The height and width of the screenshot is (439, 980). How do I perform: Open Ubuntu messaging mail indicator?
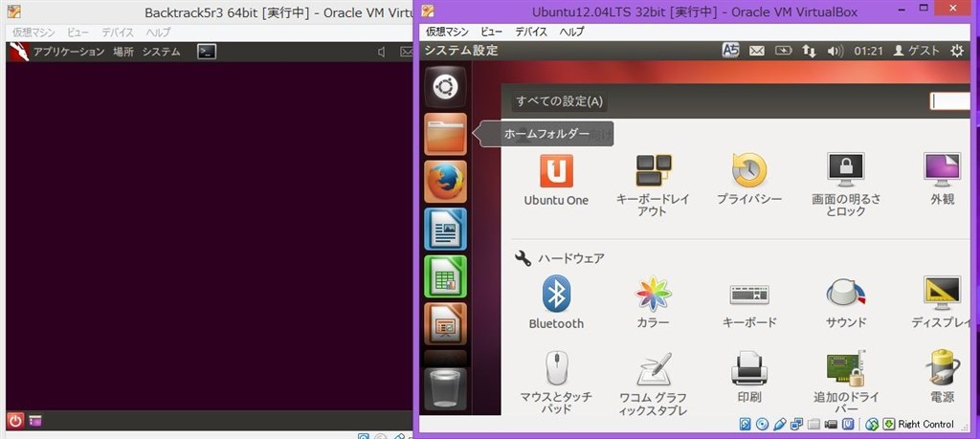(757, 52)
